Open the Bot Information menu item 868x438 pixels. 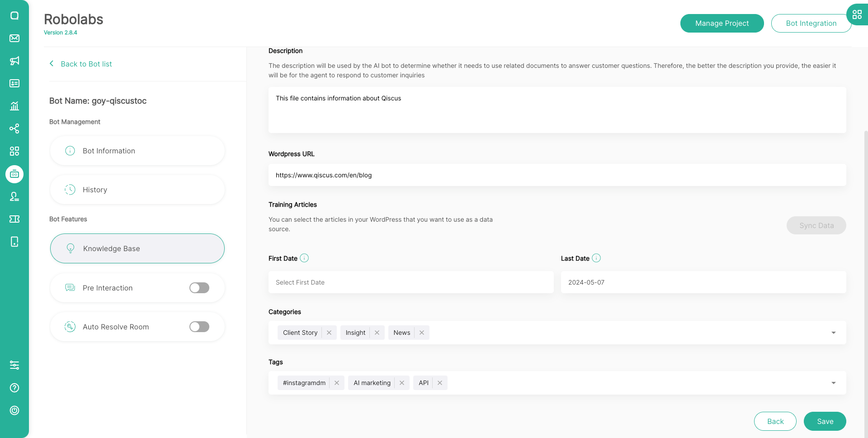[x=137, y=151]
